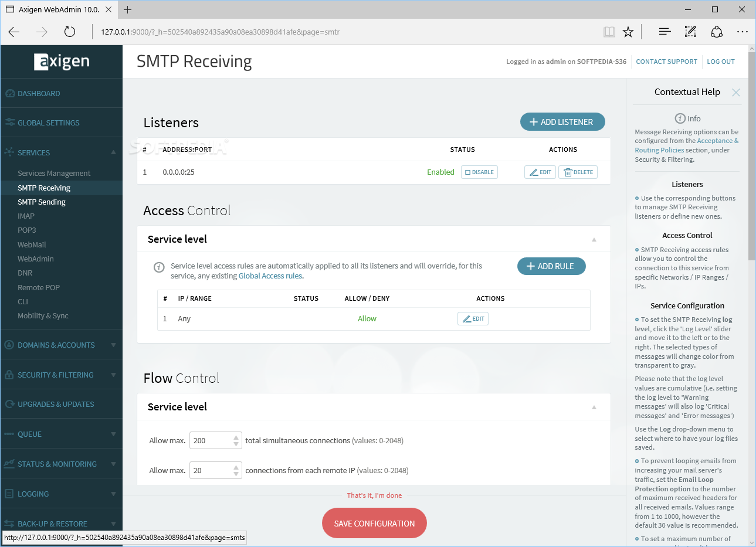Expand the Queue sidebar section
756x547 pixels.
coord(113,434)
